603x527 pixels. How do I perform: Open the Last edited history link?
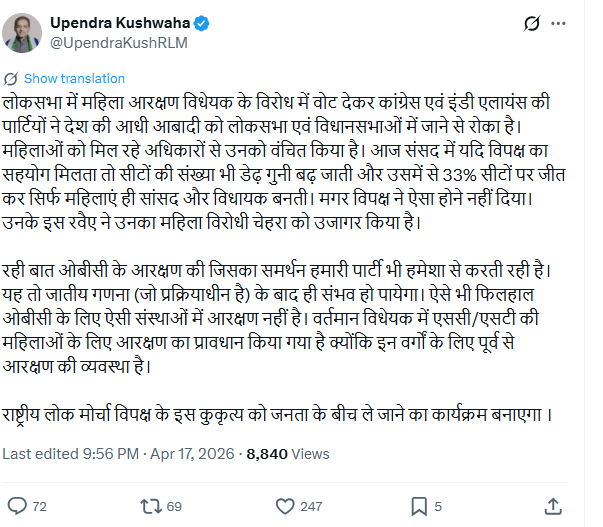[70, 453]
